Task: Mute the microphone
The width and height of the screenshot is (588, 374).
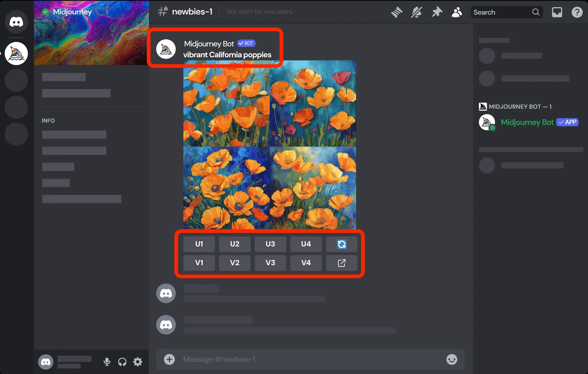Action: pos(107,362)
